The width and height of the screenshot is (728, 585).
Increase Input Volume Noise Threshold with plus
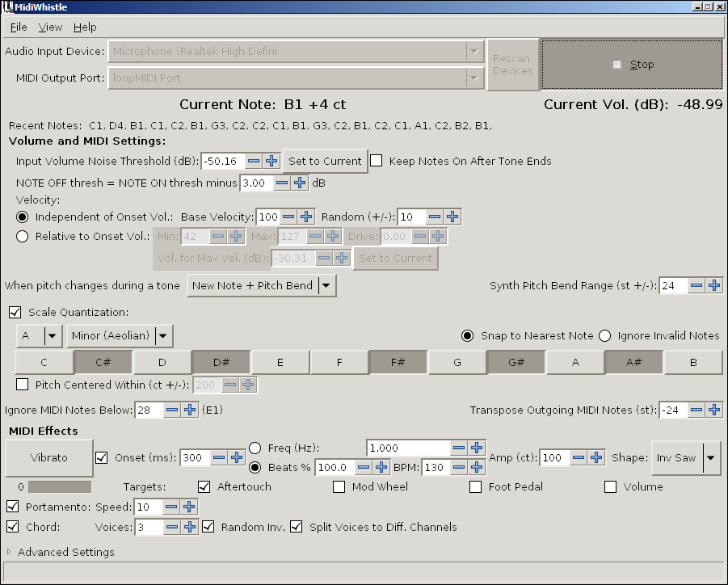271,161
